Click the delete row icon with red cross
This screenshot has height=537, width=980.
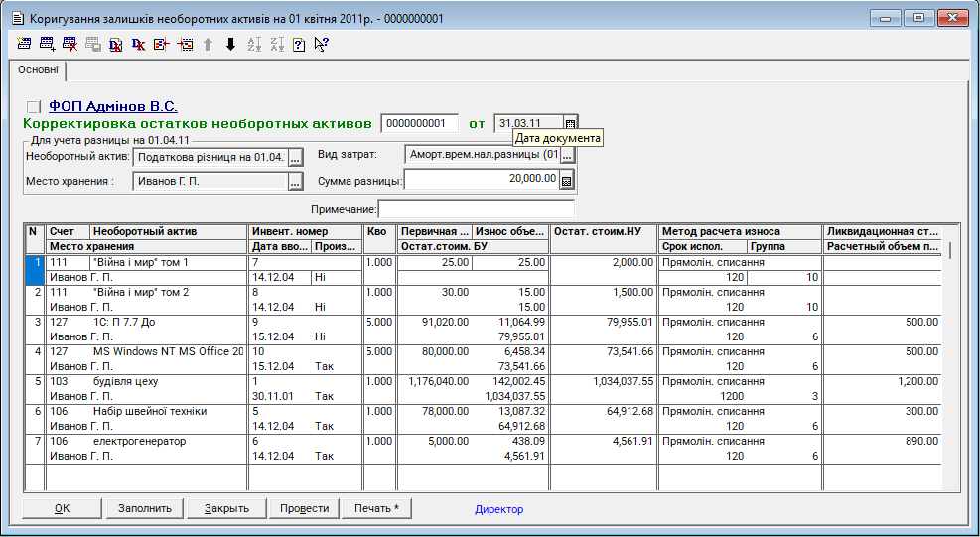(70, 44)
